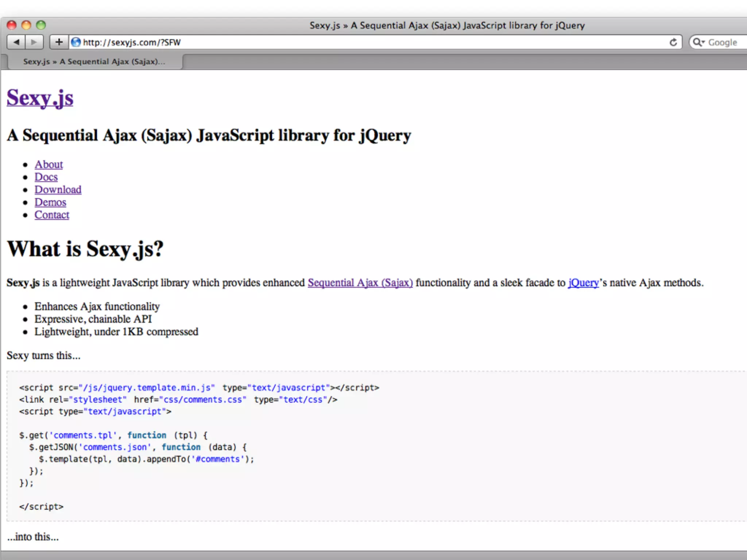This screenshot has width=747, height=560.
Task: Follow the Sequential Ajax (Sajax) link
Action: pyautogui.click(x=360, y=283)
